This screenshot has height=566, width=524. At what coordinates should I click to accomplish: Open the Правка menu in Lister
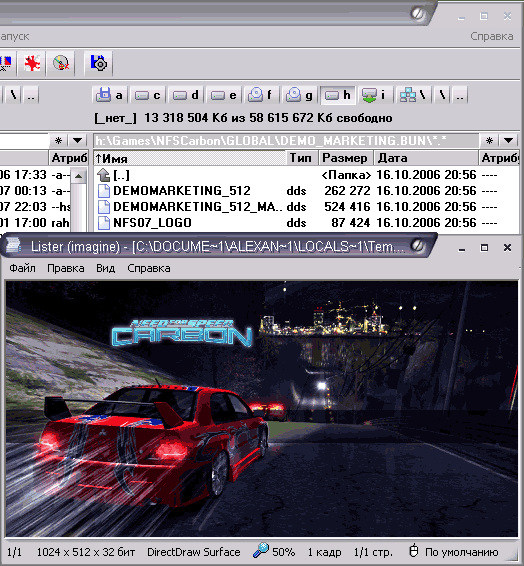point(66,268)
